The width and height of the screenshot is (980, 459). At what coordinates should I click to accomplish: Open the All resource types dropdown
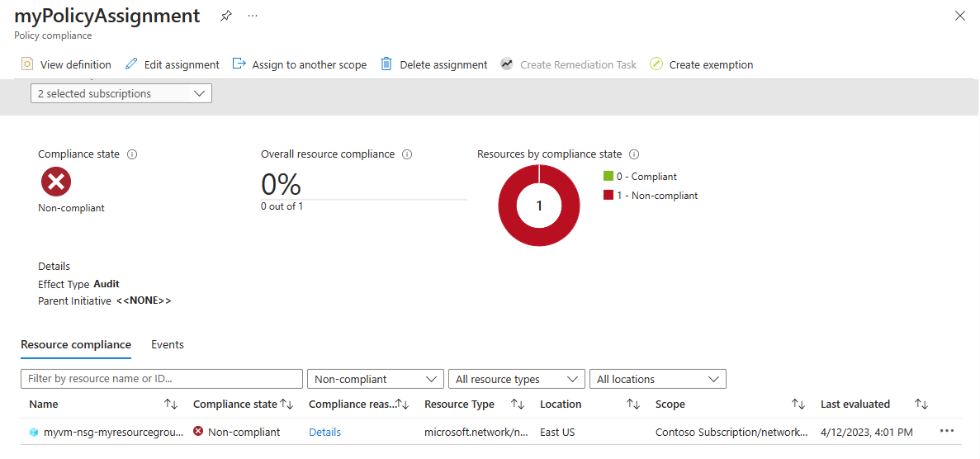coord(515,380)
